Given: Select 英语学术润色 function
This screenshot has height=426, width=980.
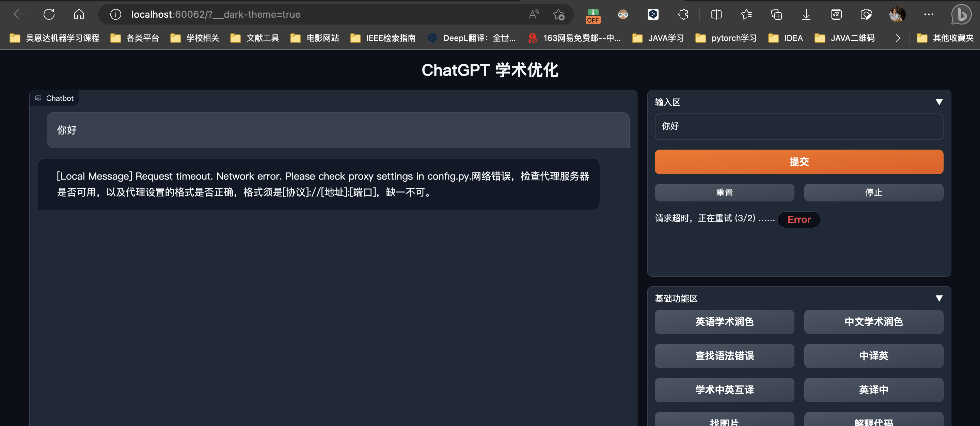Looking at the screenshot, I should point(724,322).
